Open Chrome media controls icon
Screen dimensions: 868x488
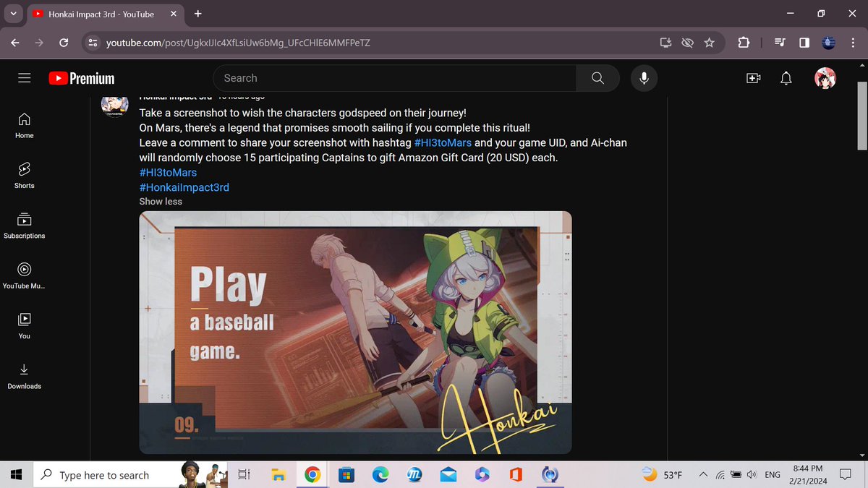[x=780, y=43]
